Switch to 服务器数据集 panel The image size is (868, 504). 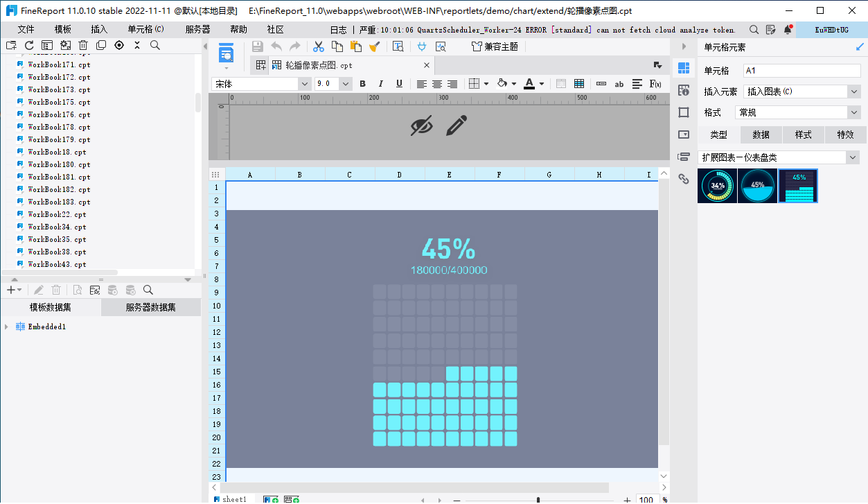click(150, 308)
